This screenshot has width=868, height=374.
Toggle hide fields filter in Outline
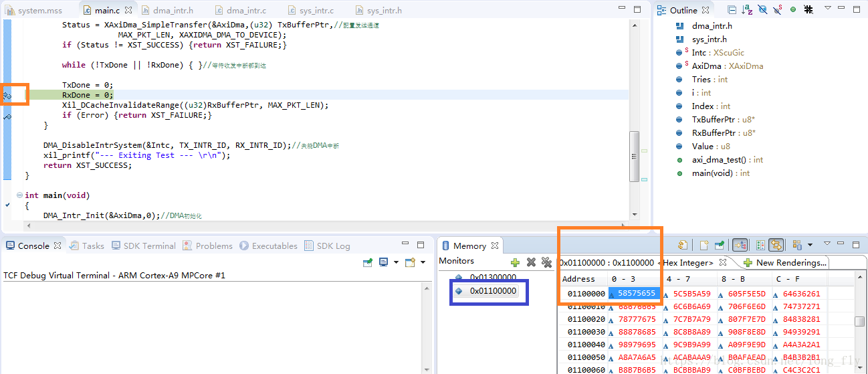coord(763,10)
